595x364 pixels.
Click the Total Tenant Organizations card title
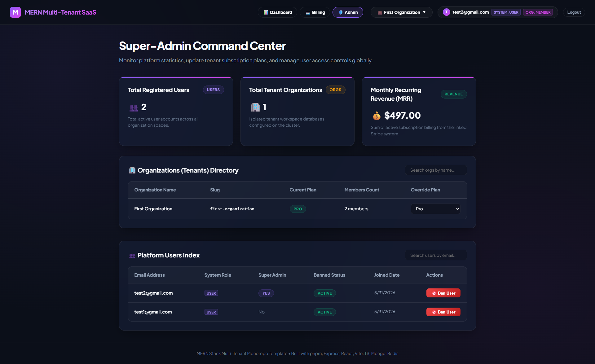tap(285, 90)
